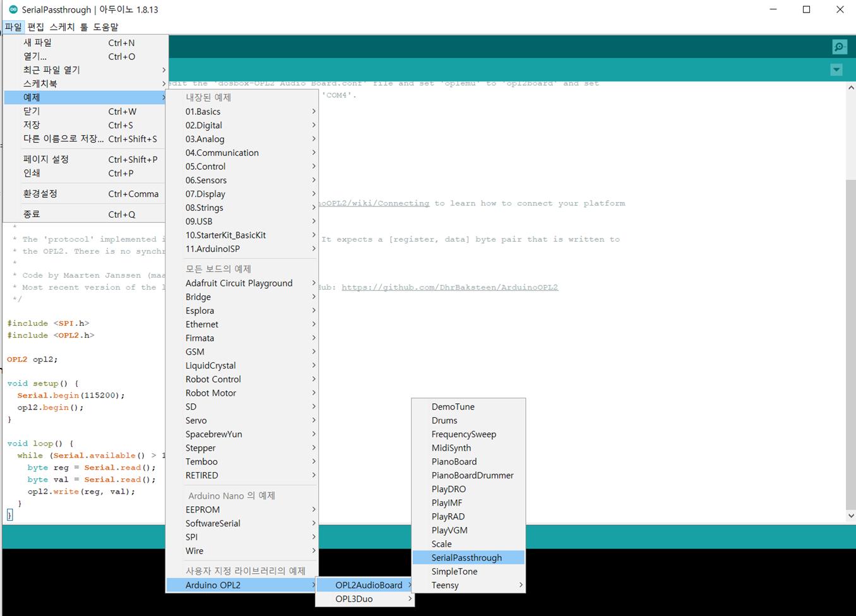Viewport: 856px width, 616px height.
Task: Expand 04.Communication examples submenu
Action: [x=242, y=153]
